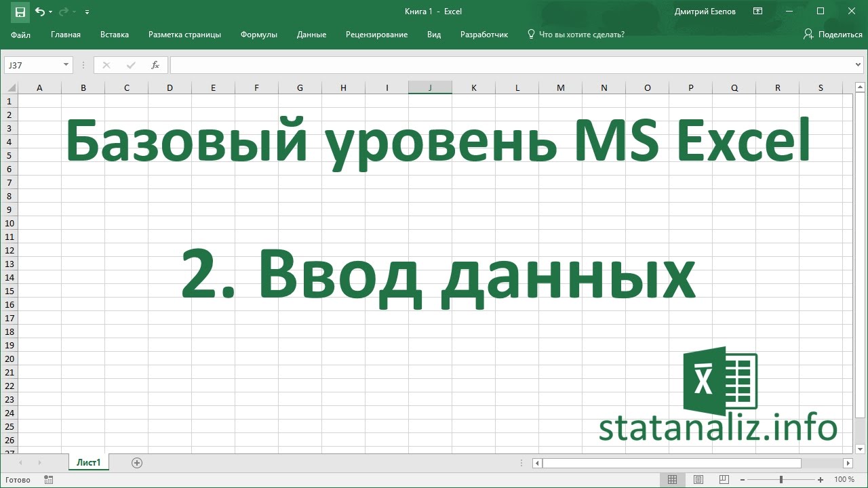Expand the Name Box dropdown arrow

(x=66, y=65)
